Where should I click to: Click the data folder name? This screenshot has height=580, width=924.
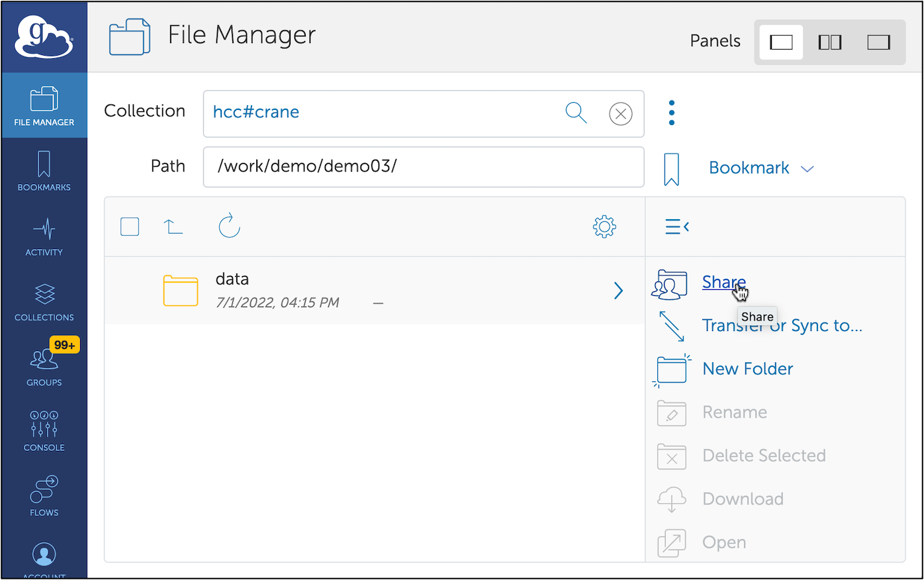tap(232, 279)
